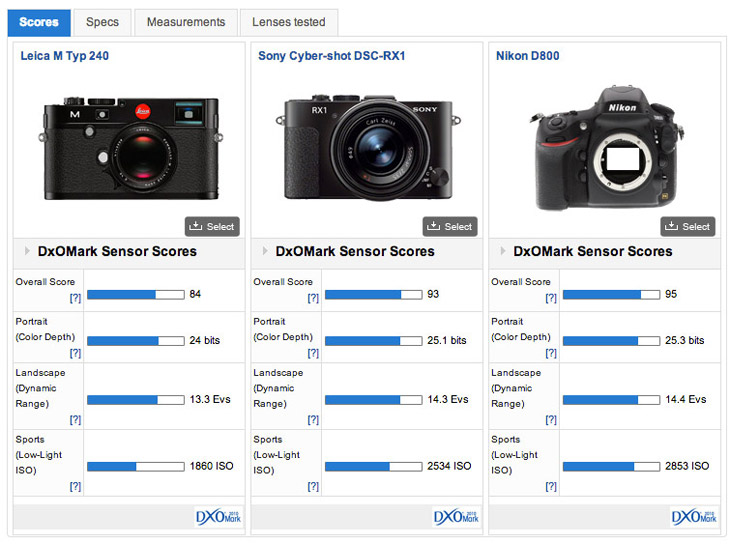Viewport: 730px width, 544px height.
Task: Open Sony Landscape Dynamic Range [?] help
Action: click(x=313, y=420)
